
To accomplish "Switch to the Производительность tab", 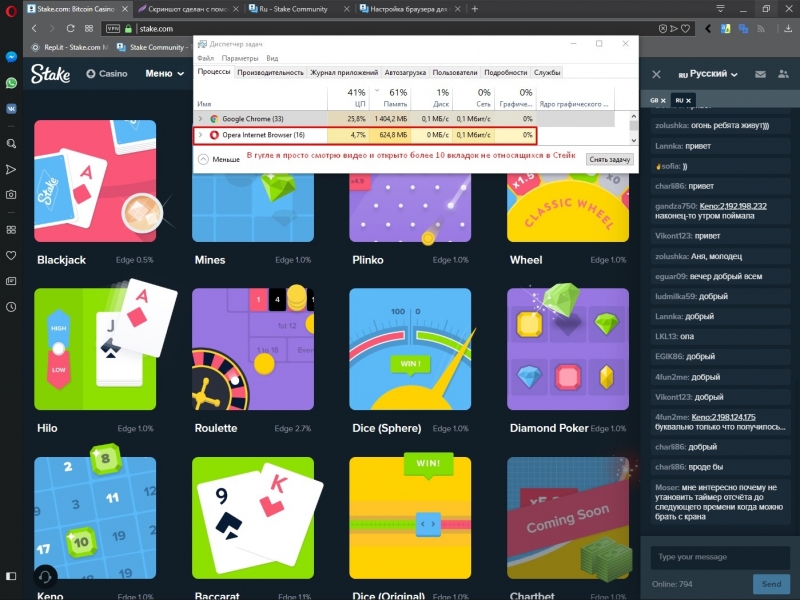I will point(270,72).
